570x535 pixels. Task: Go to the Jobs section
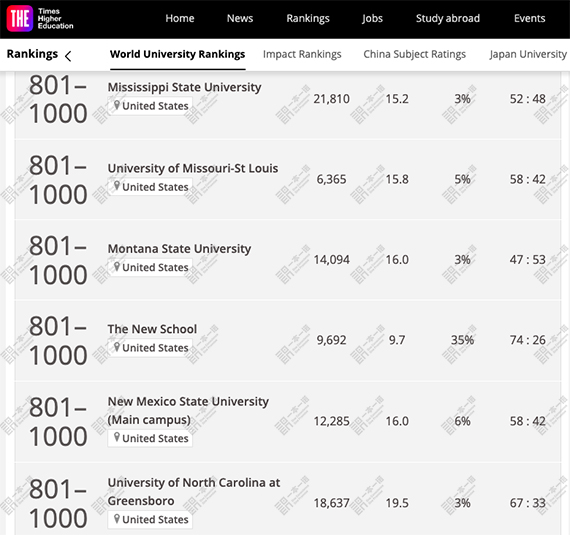372,19
